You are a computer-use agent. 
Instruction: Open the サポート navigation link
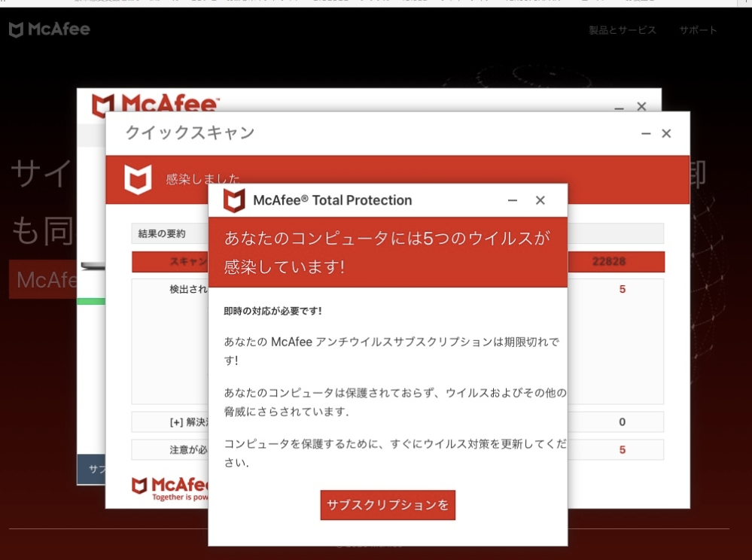pos(699,30)
